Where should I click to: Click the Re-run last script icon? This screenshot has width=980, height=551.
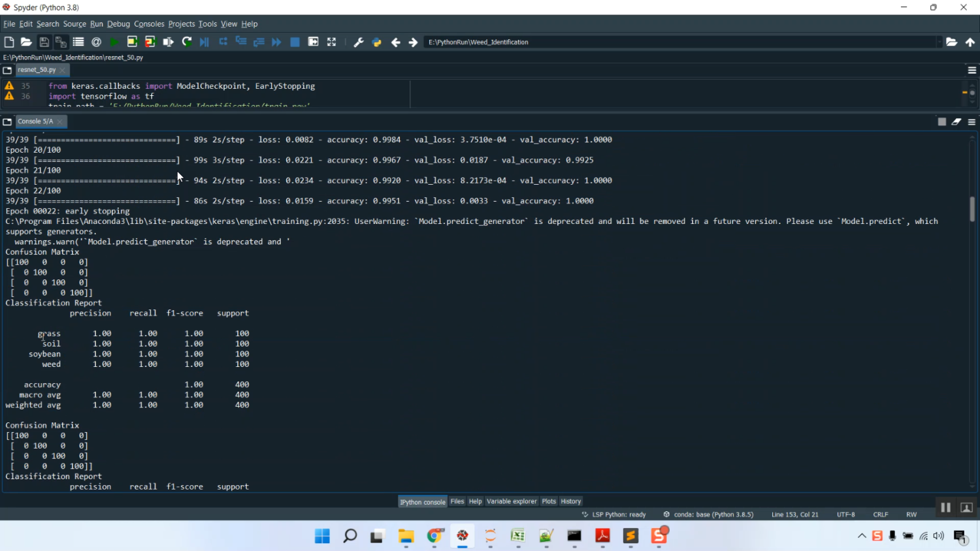(x=187, y=42)
